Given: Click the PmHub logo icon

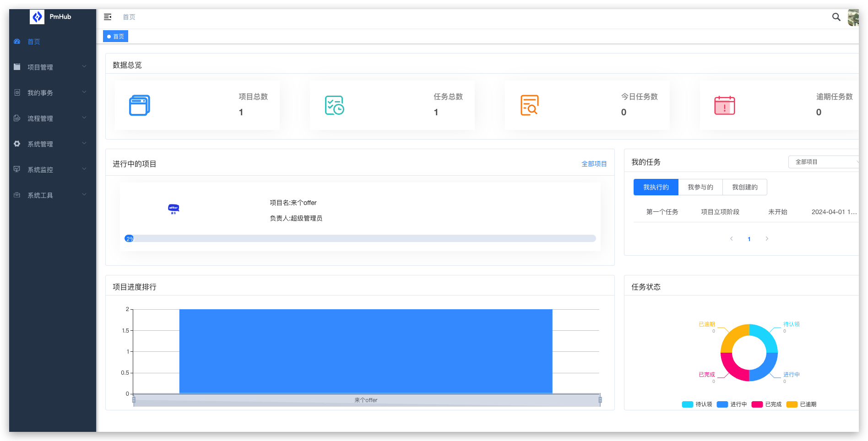Looking at the screenshot, I should click(x=37, y=16).
